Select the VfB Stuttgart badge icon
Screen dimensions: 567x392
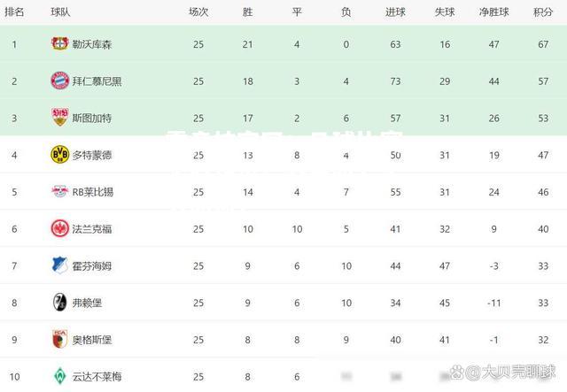[x=59, y=117]
